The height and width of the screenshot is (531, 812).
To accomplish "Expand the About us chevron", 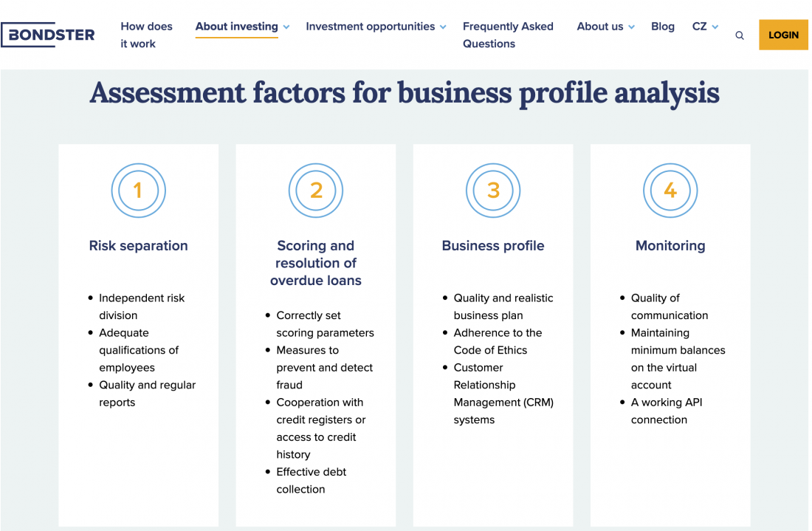I will (631, 27).
